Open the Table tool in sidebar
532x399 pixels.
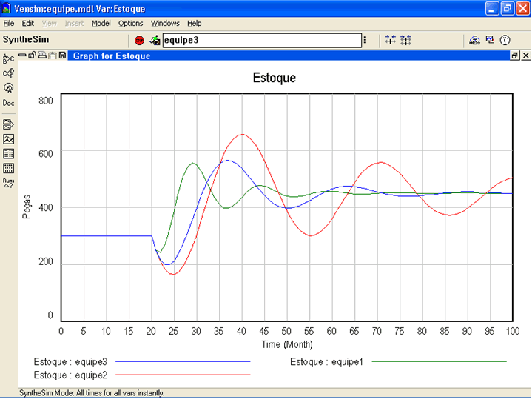(9, 154)
